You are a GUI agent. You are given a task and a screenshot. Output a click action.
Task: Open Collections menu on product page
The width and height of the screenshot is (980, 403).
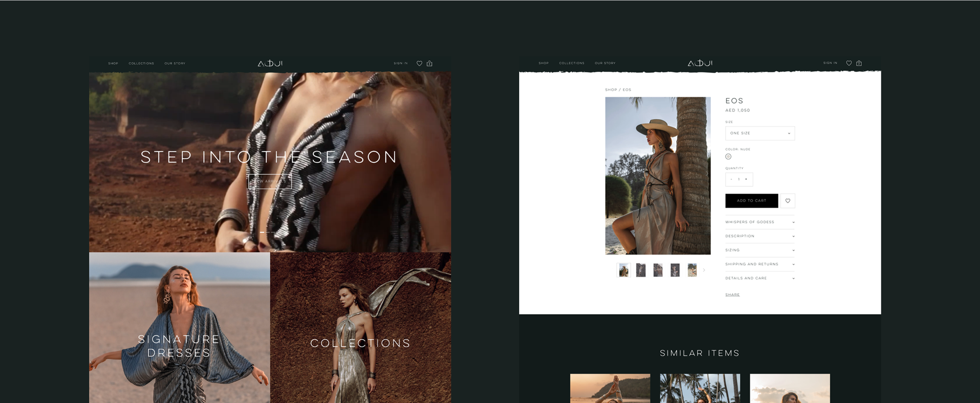pos(572,63)
